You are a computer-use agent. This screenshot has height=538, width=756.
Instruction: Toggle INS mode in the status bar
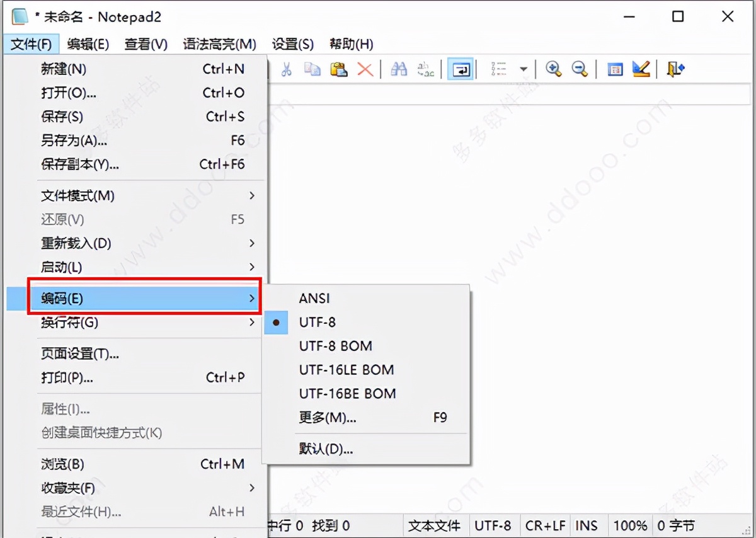(588, 525)
